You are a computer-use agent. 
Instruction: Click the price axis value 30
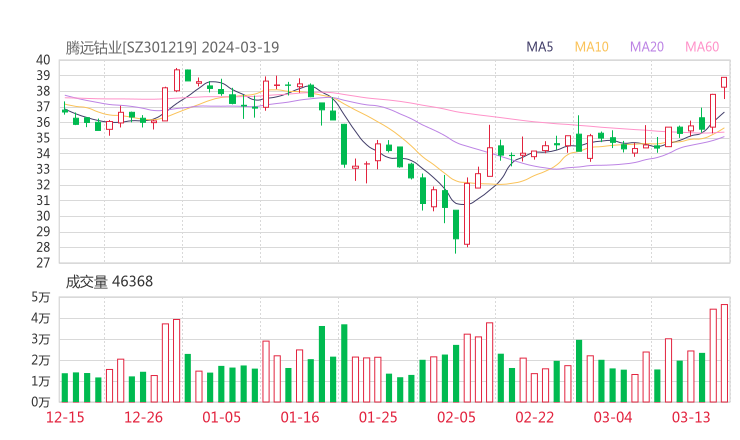43,216
